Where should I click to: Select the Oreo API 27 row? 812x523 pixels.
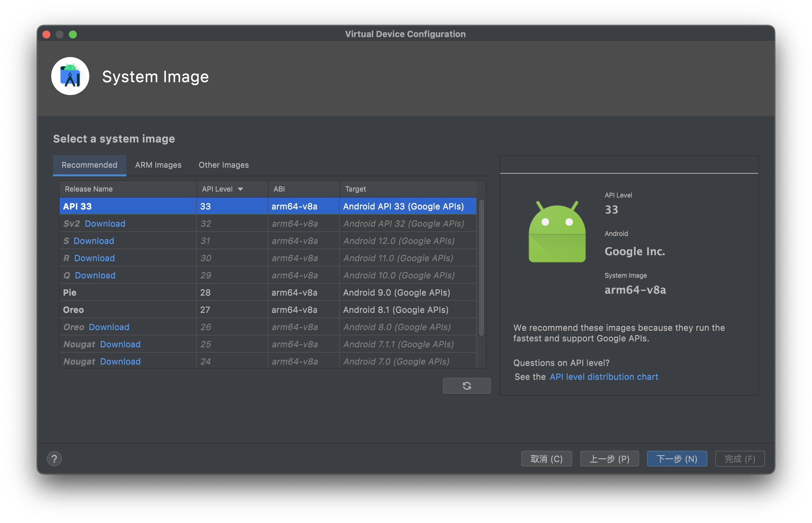268,310
